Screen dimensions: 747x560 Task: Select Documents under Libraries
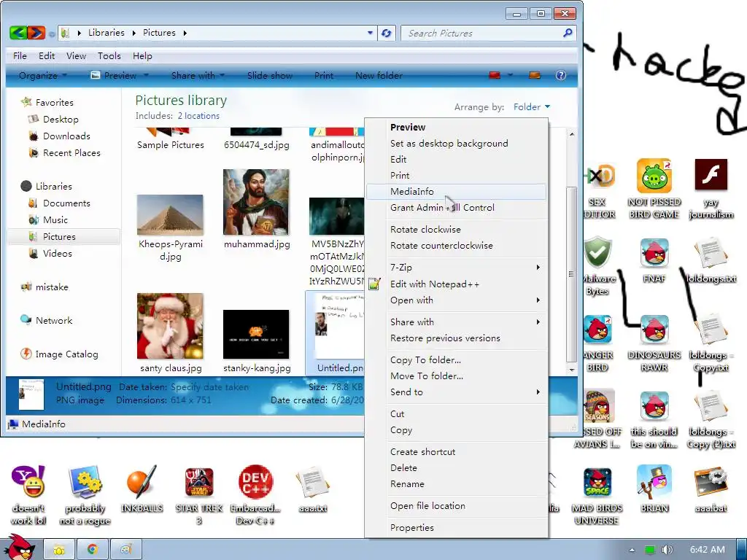[66, 203]
